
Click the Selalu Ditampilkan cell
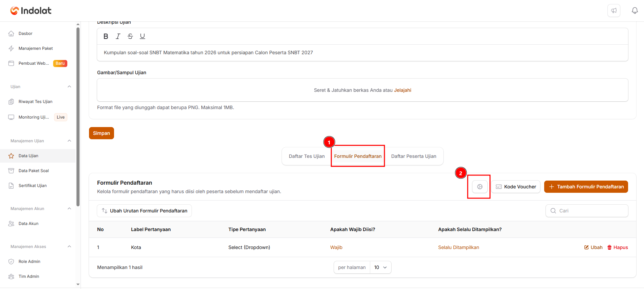pos(459,247)
